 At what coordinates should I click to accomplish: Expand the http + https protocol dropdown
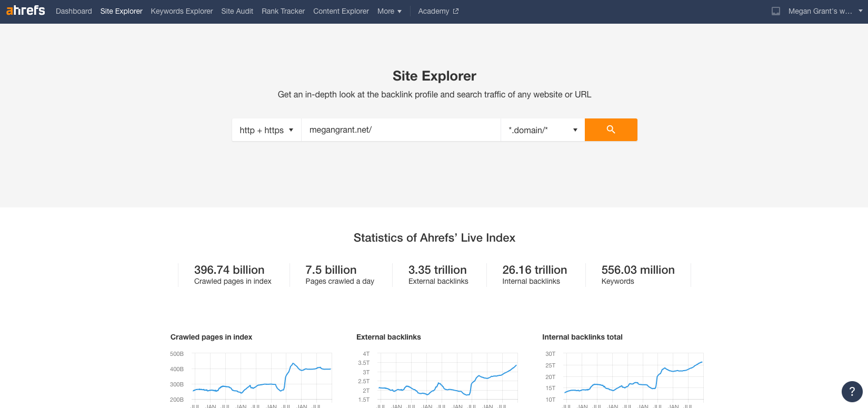coord(266,130)
